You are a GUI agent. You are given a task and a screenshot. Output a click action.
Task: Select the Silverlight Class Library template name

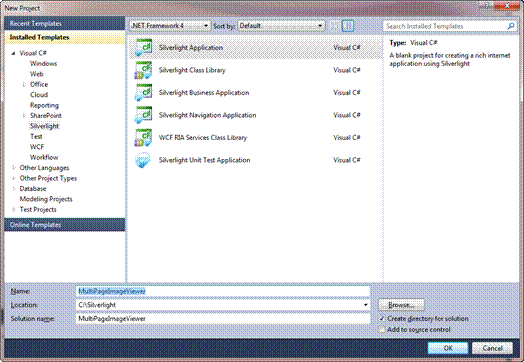(192, 70)
